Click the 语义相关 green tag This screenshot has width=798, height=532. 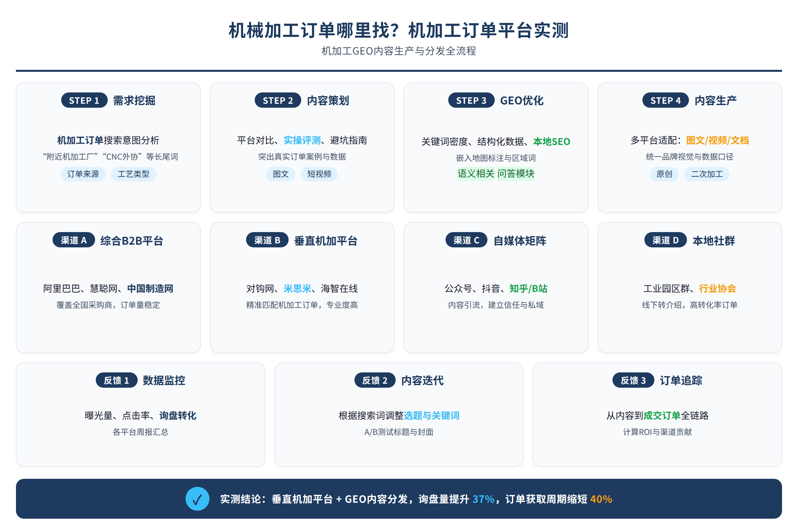[476, 174]
